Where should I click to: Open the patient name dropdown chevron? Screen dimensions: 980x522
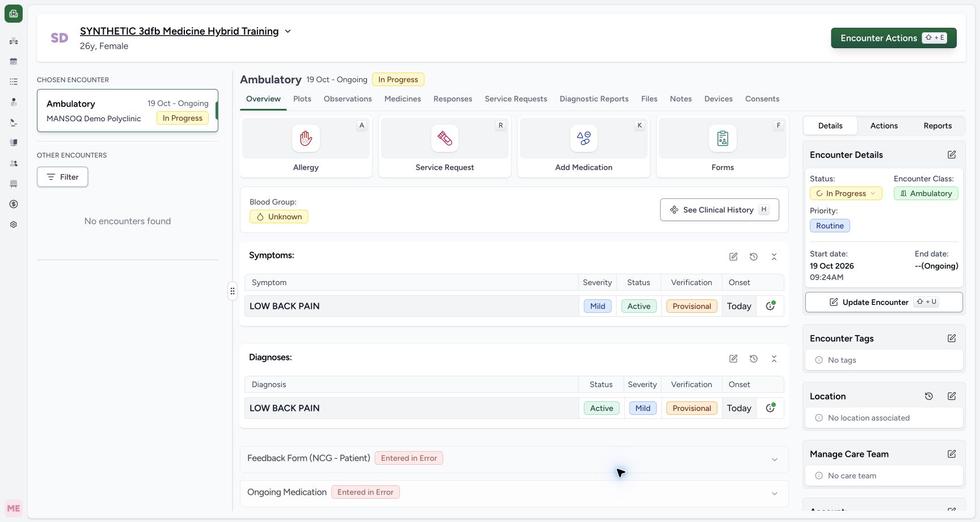coord(288,31)
